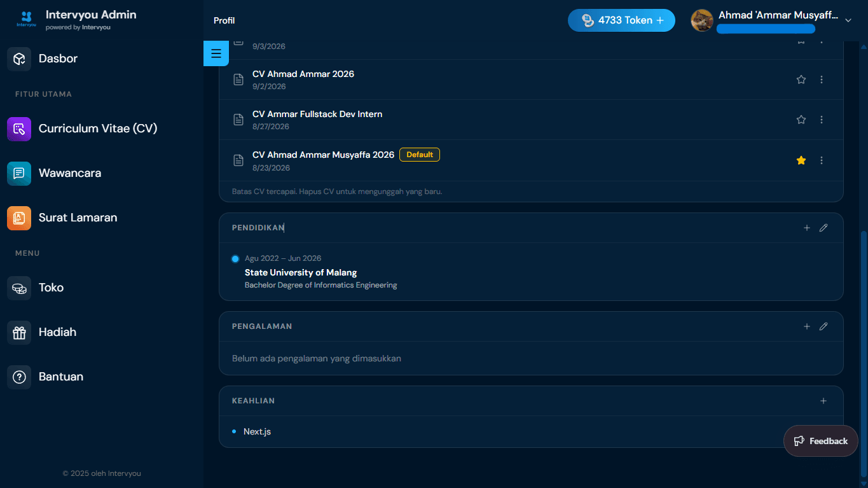The height and width of the screenshot is (488, 868).
Task: Open the user account dropdown chevron
Action: point(848,20)
